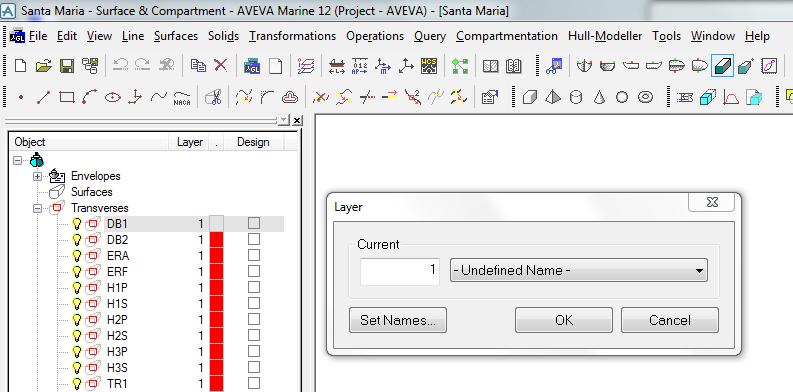793x392 pixels.
Task: Toggle visibility light bulb for H3P
Action: tap(77, 352)
